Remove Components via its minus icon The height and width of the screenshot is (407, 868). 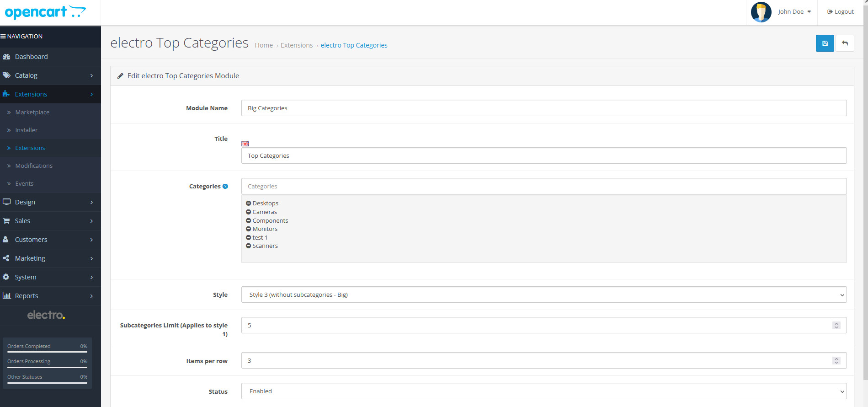coord(248,220)
